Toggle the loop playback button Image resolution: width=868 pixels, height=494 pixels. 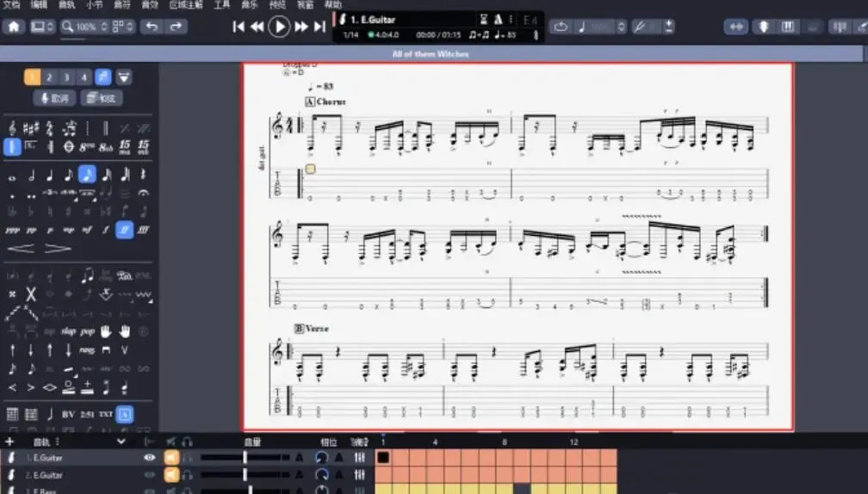pos(561,27)
